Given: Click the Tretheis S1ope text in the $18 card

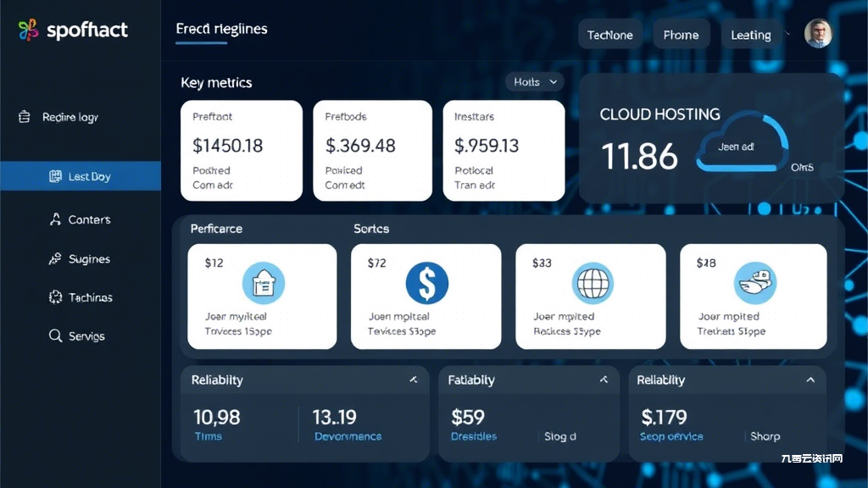Looking at the screenshot, I should (x=732, y=331).
